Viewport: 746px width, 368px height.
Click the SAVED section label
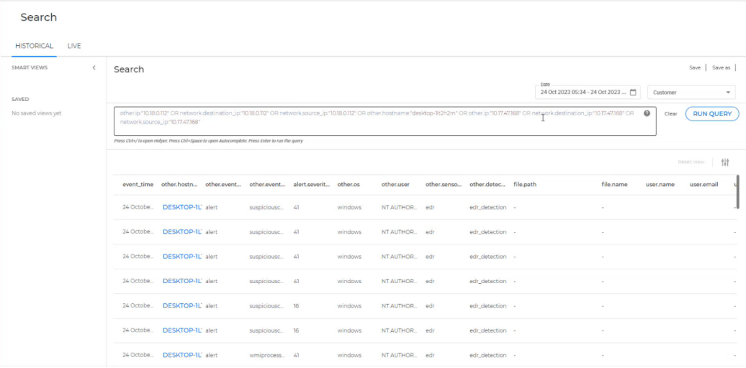20,99
